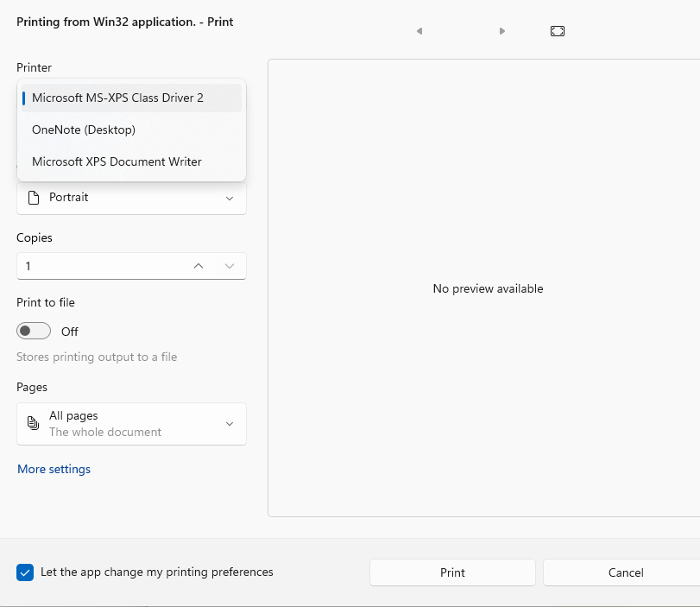Go to the previous preview page arrow

419,31
